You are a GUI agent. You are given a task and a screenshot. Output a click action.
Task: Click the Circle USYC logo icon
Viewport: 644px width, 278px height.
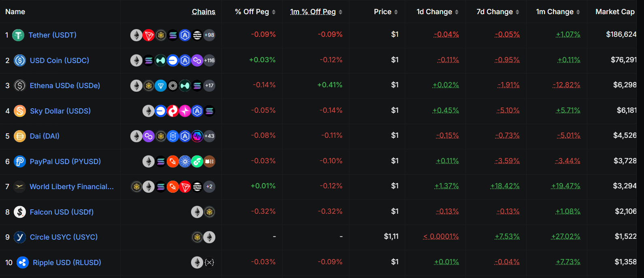(x=20, y=237)
